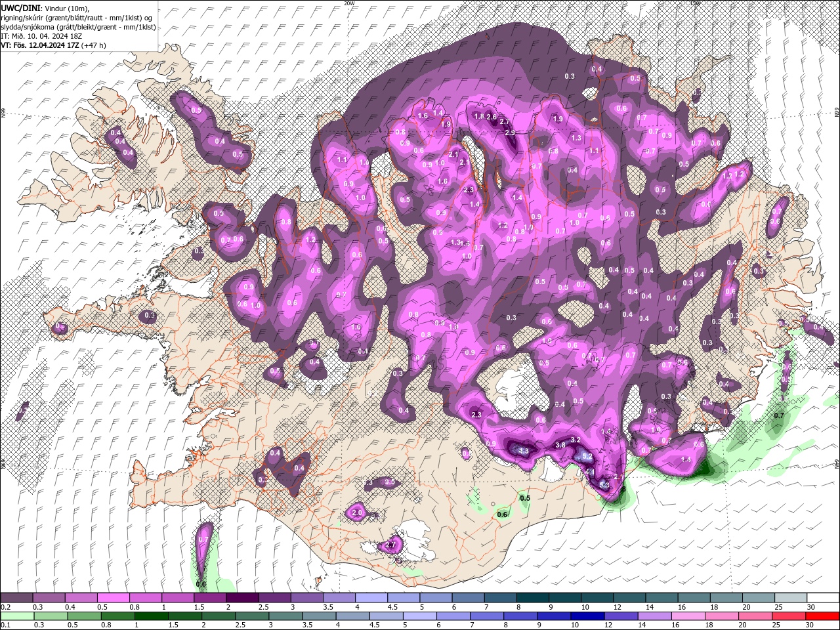
Task: Click the 2.9 precipitation value in the north
Action: tap(510, 132)
